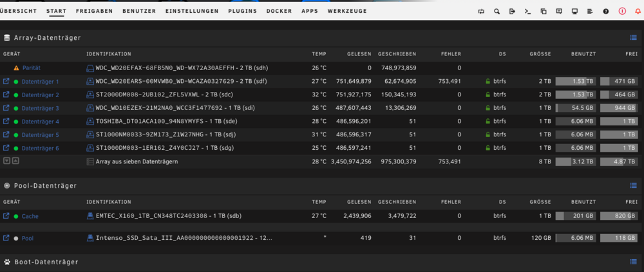Click the 3.12 TB used bar in the array totals row
This screenshot has width=644, height=272.
(x=576, y=161)
